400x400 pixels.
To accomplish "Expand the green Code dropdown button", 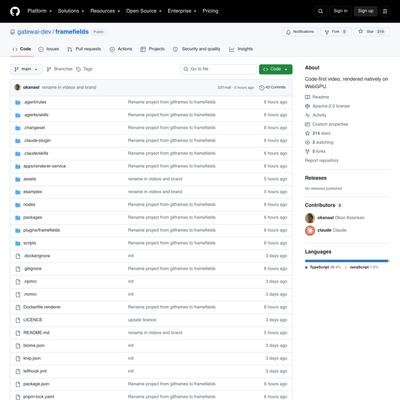I will pyautogui.click(x=275, y=69).
